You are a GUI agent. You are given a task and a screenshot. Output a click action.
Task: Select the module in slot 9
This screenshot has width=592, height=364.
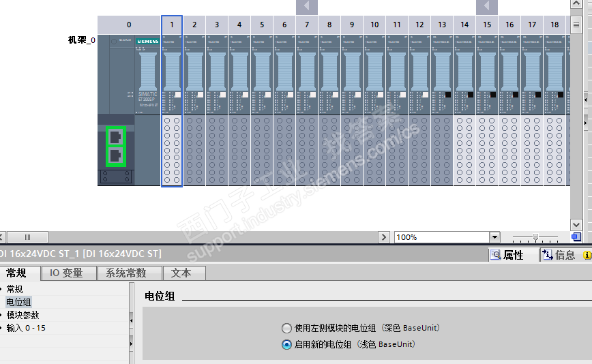[352, 110]
